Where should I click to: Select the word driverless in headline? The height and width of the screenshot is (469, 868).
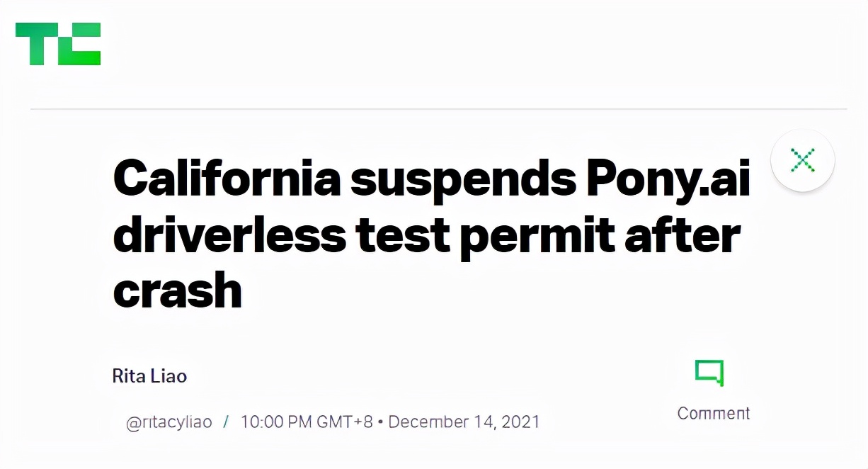pyautogui.click(x=229, y=235)
